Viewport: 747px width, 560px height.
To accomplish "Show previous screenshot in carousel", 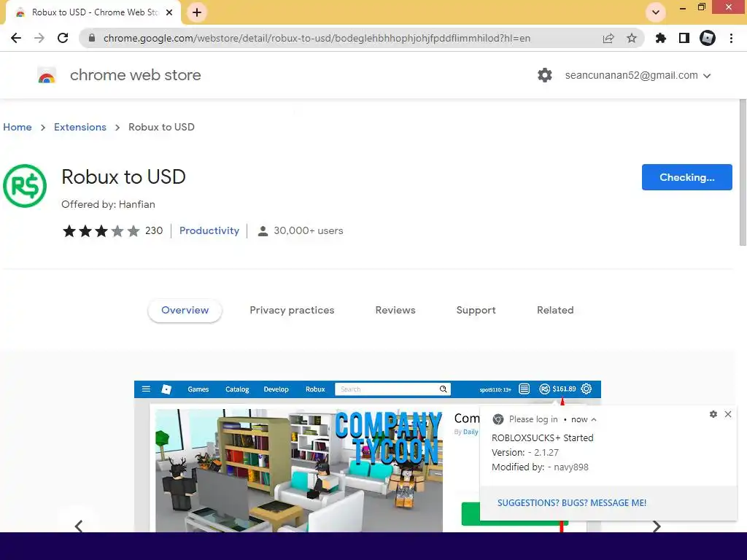I will click(x=79, y=526).
